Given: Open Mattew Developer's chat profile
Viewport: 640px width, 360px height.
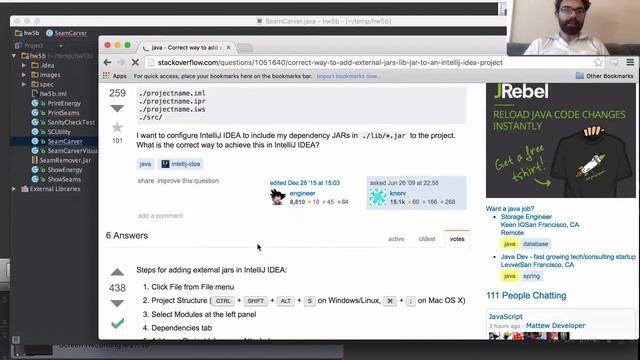Looking at the screenshot, I should (x=555, y=326).
